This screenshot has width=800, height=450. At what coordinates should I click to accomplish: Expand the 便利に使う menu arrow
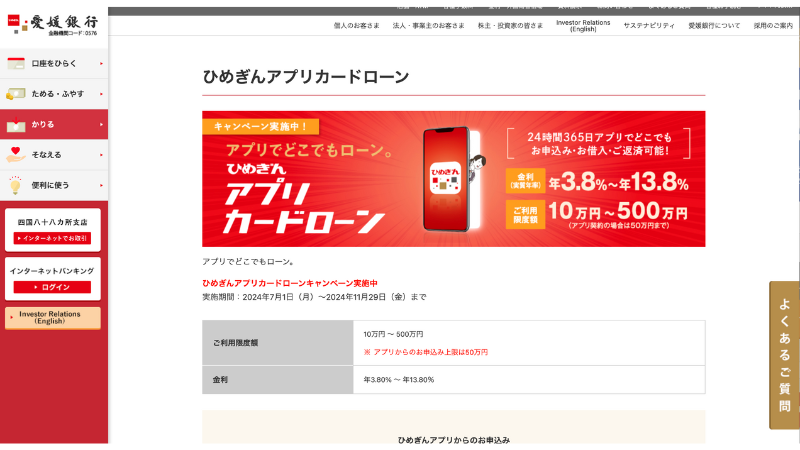[102, 185]
